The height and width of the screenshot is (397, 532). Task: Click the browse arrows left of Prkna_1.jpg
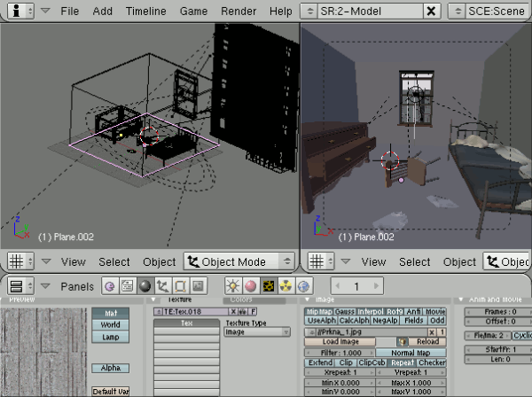pyautogui.click(x=311, y=332)
